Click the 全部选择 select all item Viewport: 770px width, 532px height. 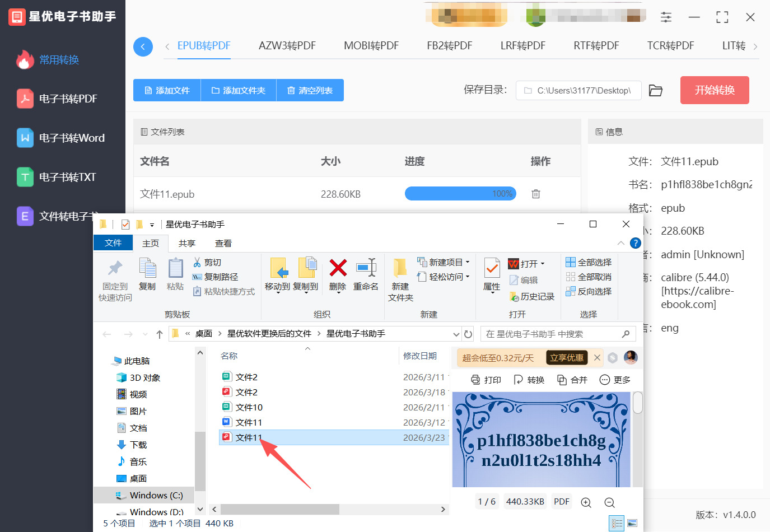coord(589,262)
